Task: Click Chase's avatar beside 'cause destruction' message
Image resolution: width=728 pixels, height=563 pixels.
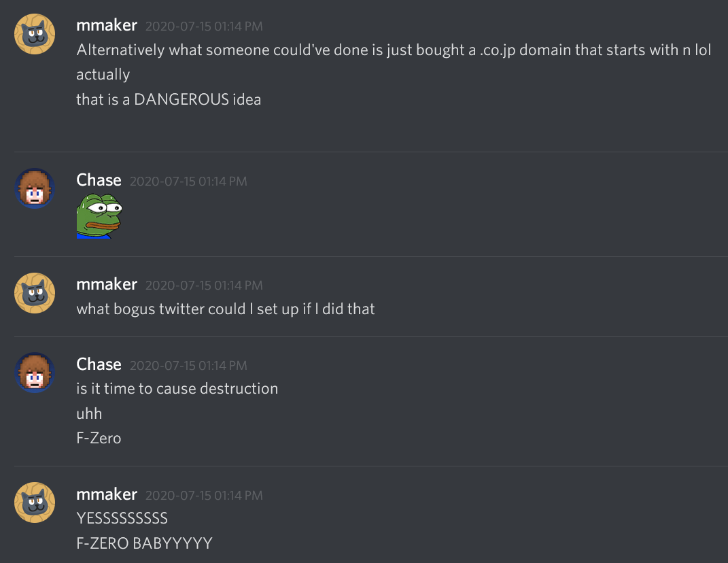Action: pyautogui.click(x=35, y=373)
